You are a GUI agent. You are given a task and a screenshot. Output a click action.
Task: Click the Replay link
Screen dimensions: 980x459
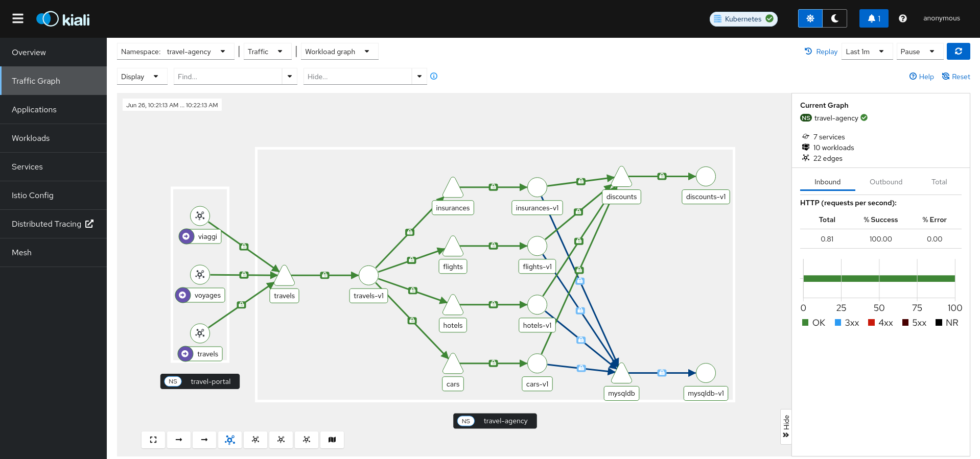pyautogui.click(x=821, y=52)
